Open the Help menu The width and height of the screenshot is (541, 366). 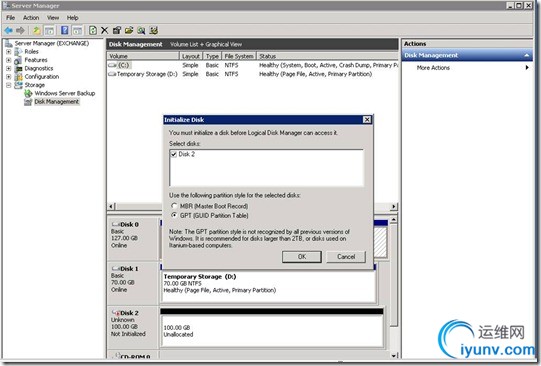pyautogui.click(x=72, y=18)
